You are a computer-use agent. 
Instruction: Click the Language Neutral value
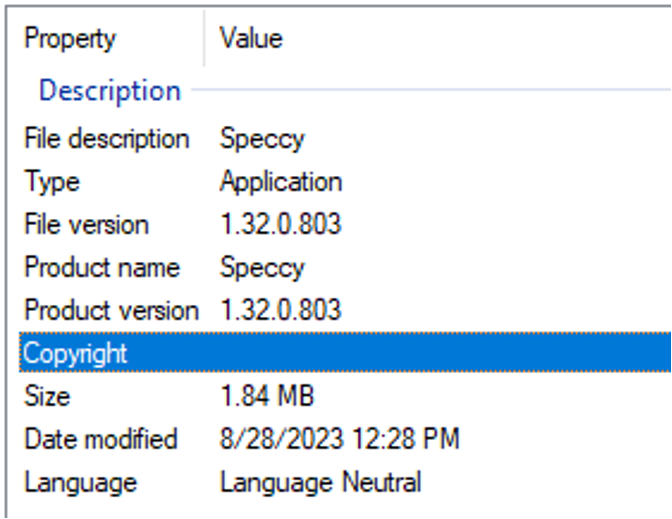point(321,483)
